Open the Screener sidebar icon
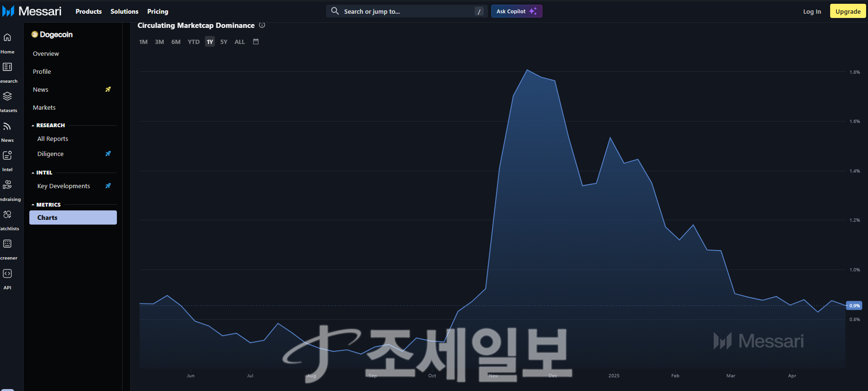This screenshot has width=868, height=391. click(7, 244)
